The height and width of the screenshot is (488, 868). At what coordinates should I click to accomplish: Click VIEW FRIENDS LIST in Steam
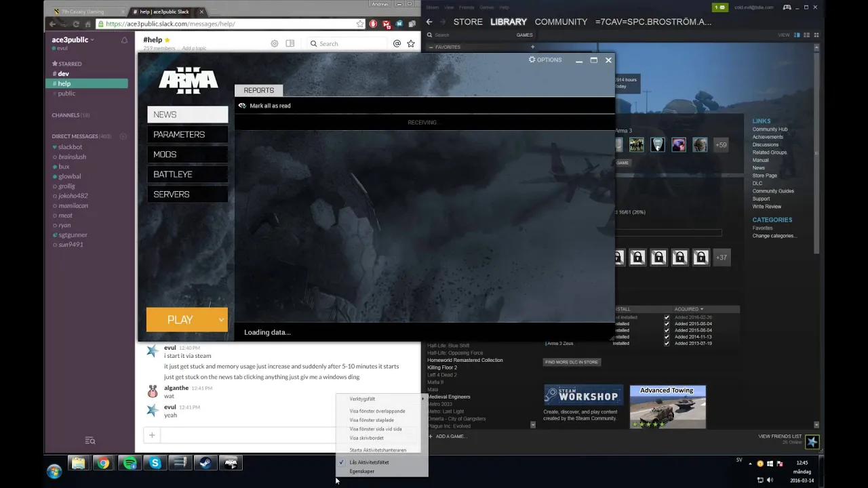pos(780,436)
